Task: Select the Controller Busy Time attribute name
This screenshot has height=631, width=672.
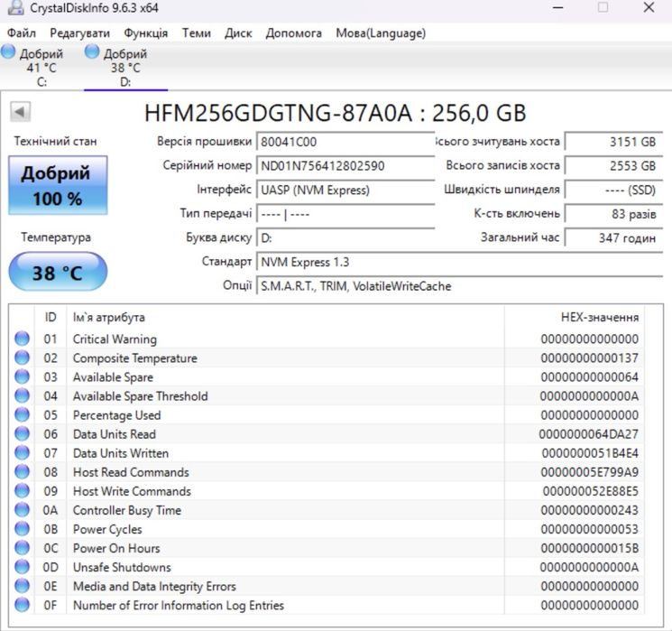Action: pyautogui.click(x=127, y=510)
